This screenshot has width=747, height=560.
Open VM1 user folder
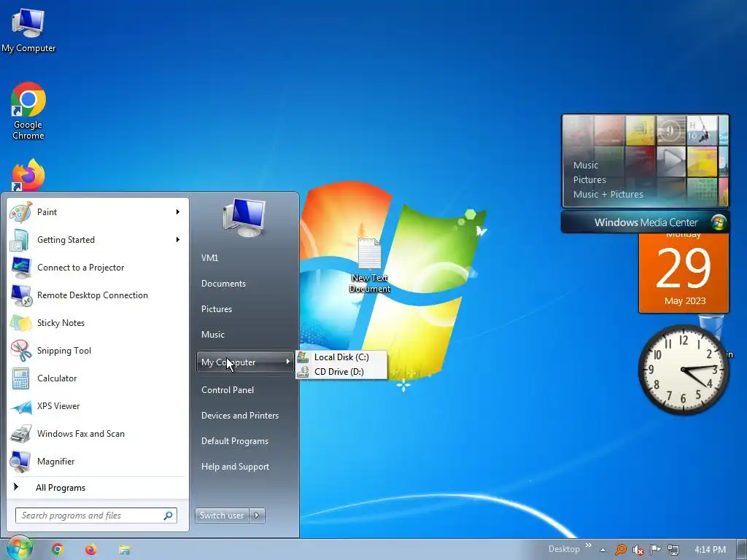coord(209,258)
